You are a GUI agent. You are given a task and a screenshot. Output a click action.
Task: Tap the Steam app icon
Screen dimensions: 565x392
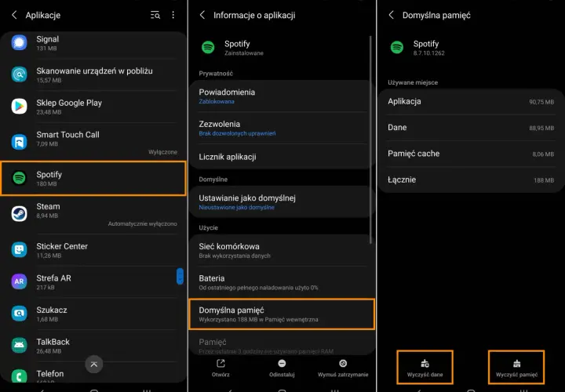pyautogui.click(x=19, y=213)
